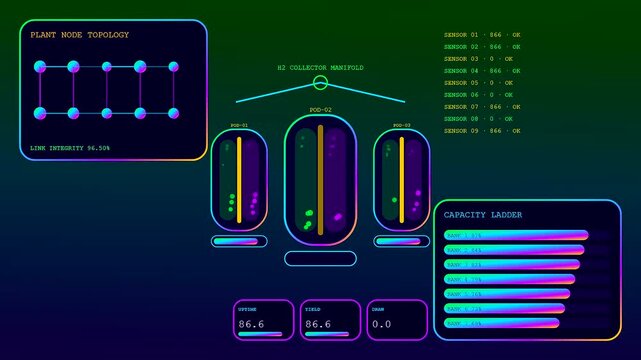Image resolution: width=641 pixels, height=360 pixels.
Task: Click the 'SENSOR 04 · 866 · OK' row
Action: click(482, 71)
